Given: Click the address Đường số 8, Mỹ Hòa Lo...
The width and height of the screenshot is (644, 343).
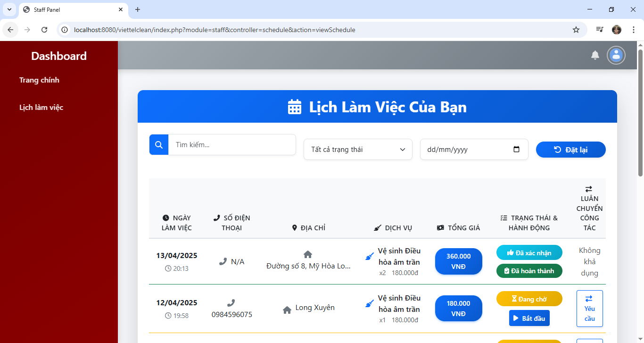Looking at the screenshot, I should pyautogui.click(x=308, y=266).
